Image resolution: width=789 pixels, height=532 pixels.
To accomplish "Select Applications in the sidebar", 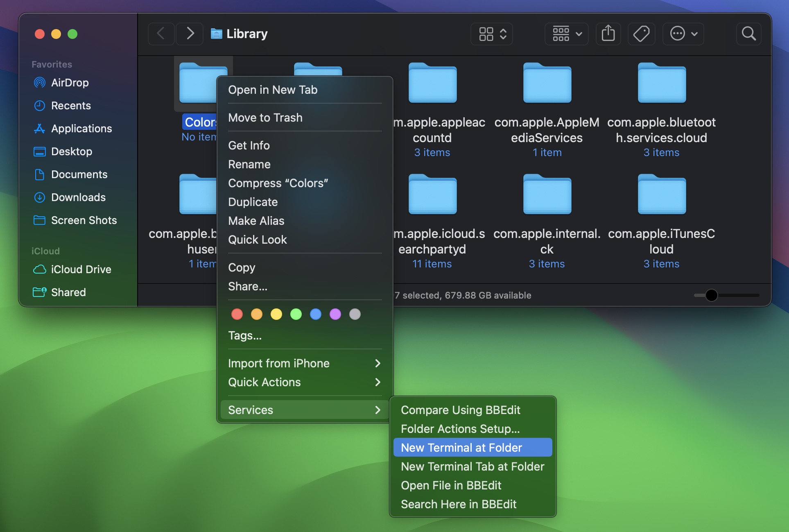I will [81, 128].
